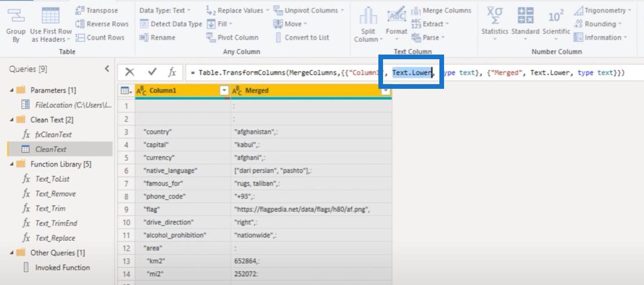This screenshot has width=644, height=285.
Task: Select the "country" cell
Action: [183, 132]
